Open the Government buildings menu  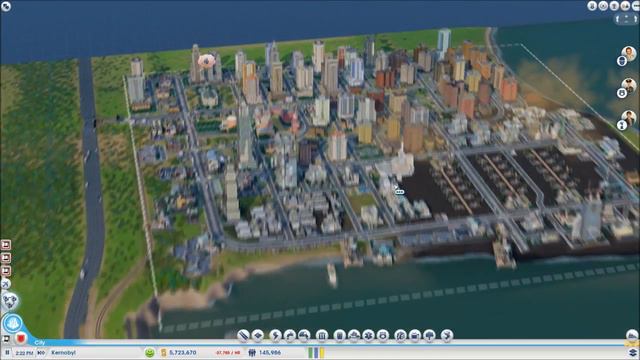[x=322, y=336]
